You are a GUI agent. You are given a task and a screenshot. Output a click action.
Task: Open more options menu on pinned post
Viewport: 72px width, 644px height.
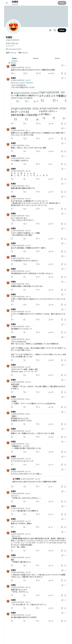point(65,65)
